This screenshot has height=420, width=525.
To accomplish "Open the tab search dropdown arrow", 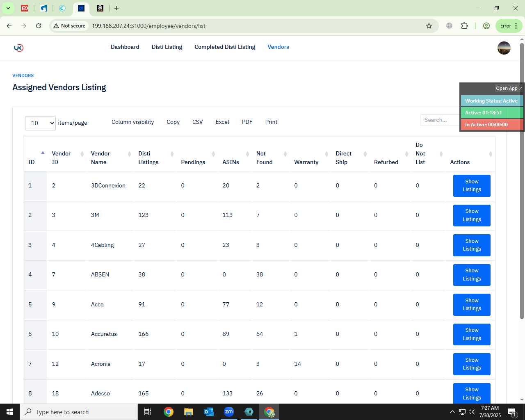I will tap(8, 8).
